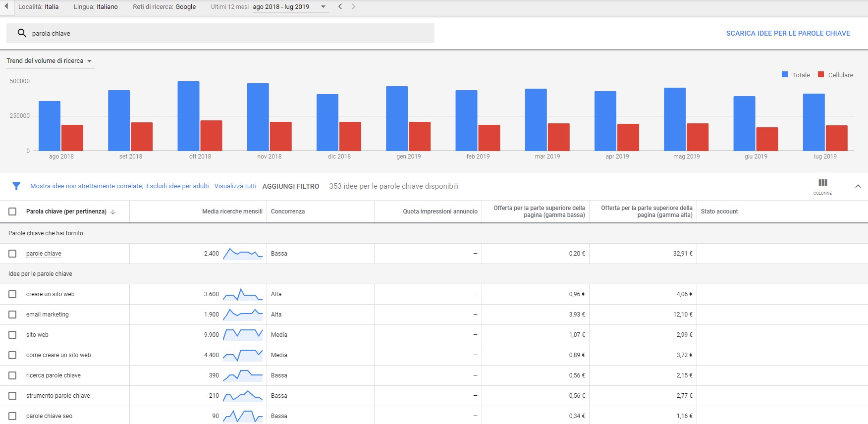Click the Aggiungi filtro button
The width and height of the screenshot is (868, 424).
coord(291,186)
